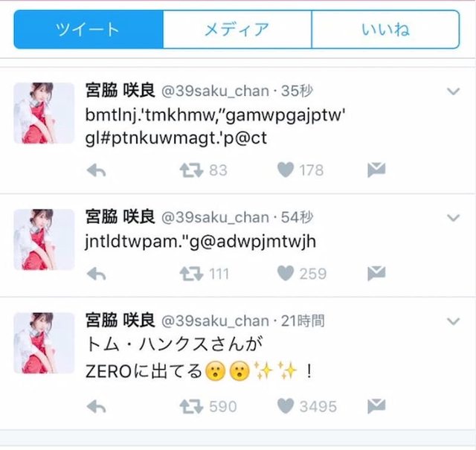Switch to the メディア tab
This screenshot has width=476, height=450.
click(237, 30)
